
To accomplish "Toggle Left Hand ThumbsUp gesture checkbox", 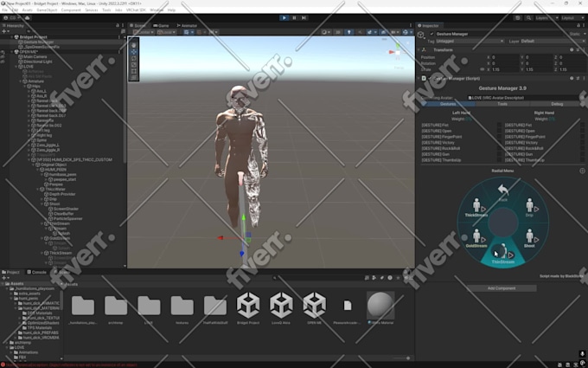I will pyautogui.click(x=499, y=160).
